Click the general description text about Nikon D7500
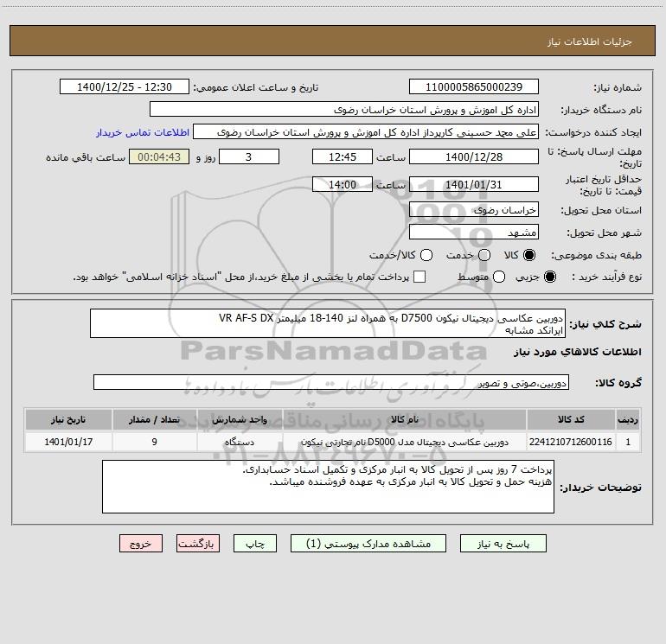Viewport: 666px width, 644px height. pos(328,323)
